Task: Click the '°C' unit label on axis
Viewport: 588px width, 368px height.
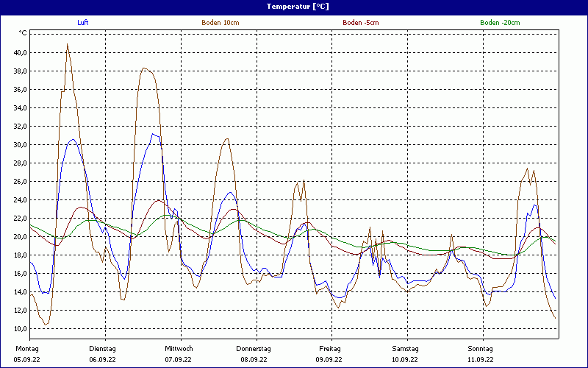Action: click(x=23, y=33)
